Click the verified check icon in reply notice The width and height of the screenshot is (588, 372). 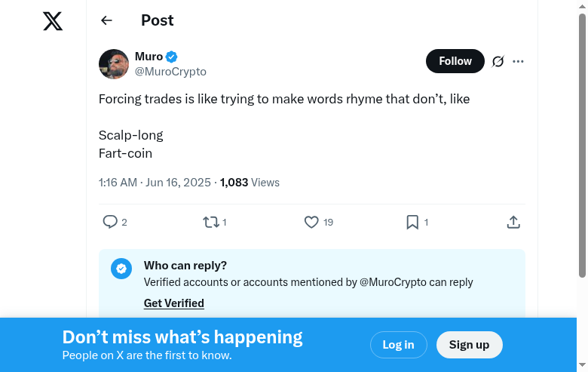click(121, 269)
